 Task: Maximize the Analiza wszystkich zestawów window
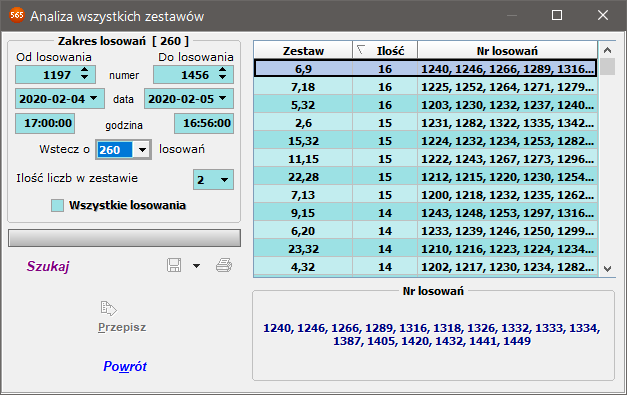(x=557, y=16)
